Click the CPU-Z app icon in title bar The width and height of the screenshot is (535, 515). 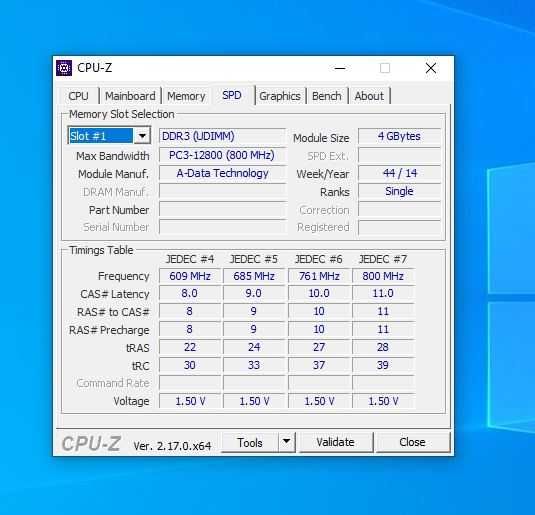coord(64,68)
